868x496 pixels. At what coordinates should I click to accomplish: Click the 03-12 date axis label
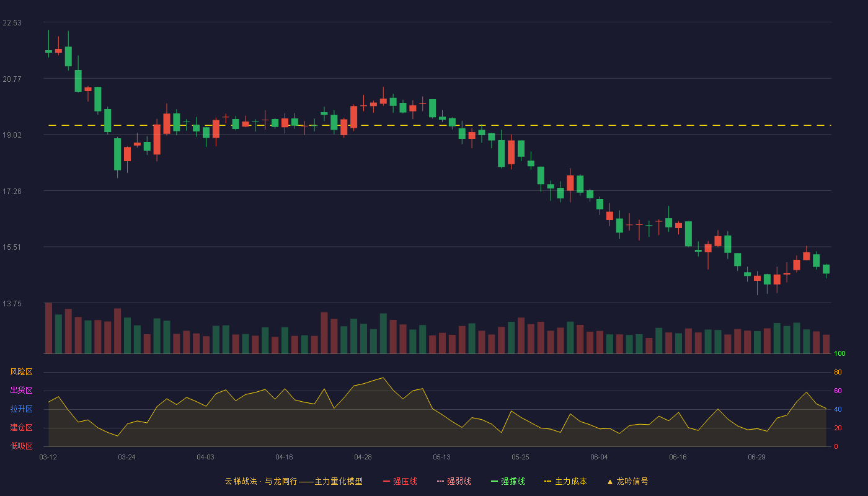(48, 457)
